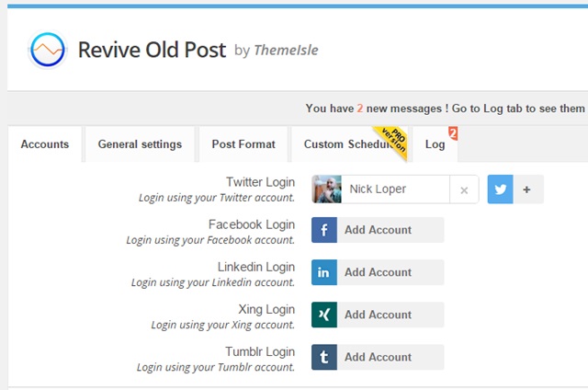Add Account for Tumblr login

pos(378,357)
